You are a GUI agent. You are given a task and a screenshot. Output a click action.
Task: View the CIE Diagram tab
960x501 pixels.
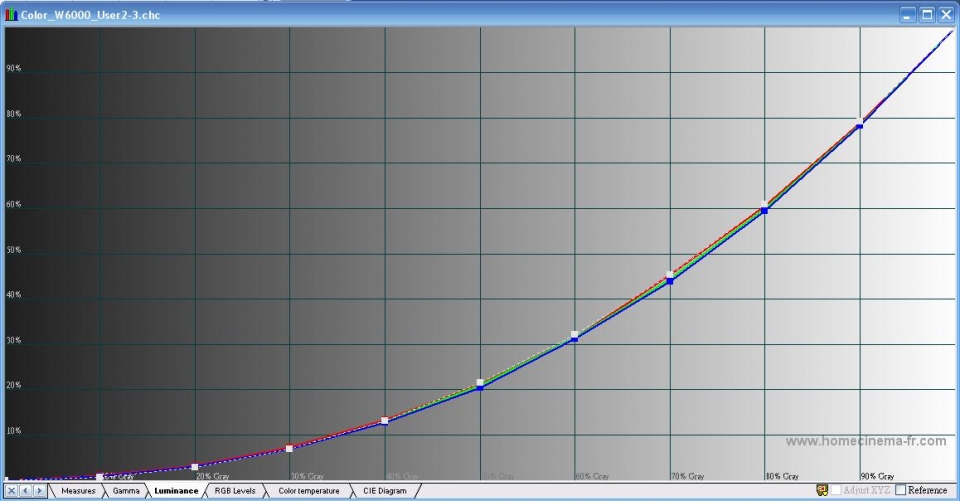[x=385, y=491]
